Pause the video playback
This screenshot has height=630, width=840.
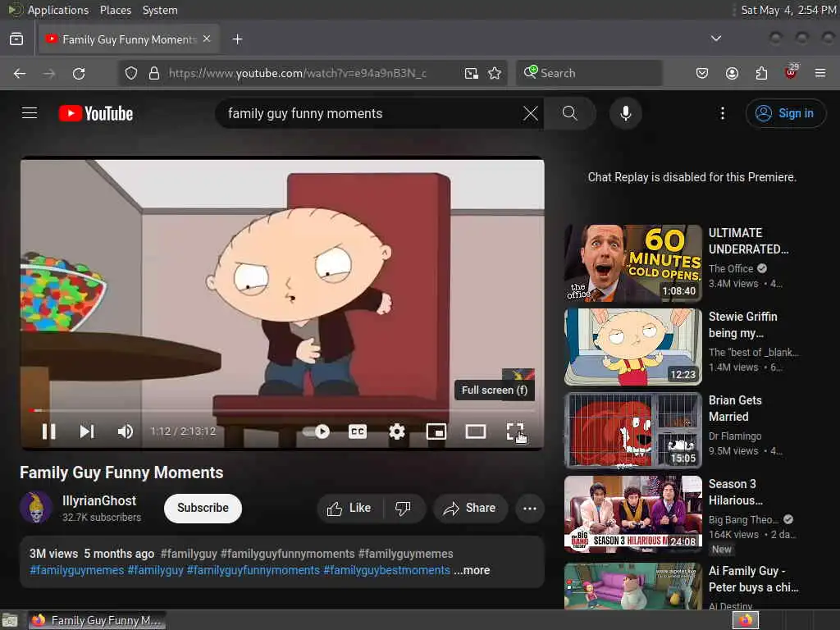(x=48, y=431)
